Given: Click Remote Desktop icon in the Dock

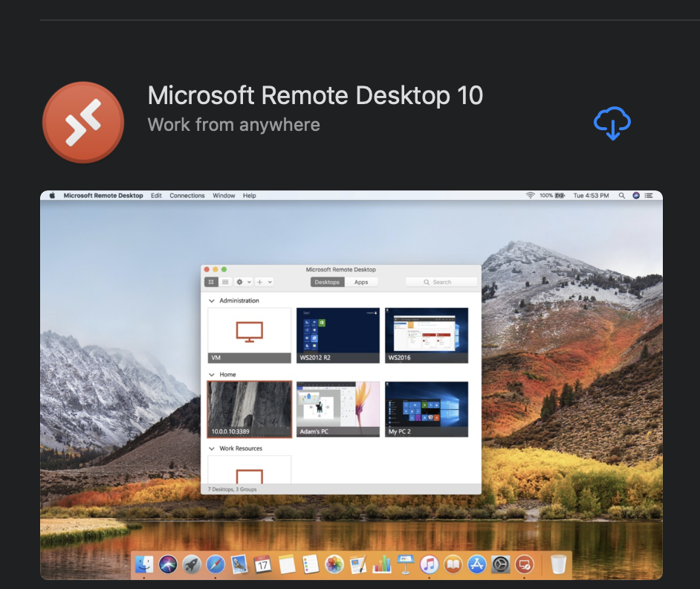Looking at the screenshot, I should tap(524, 564).
